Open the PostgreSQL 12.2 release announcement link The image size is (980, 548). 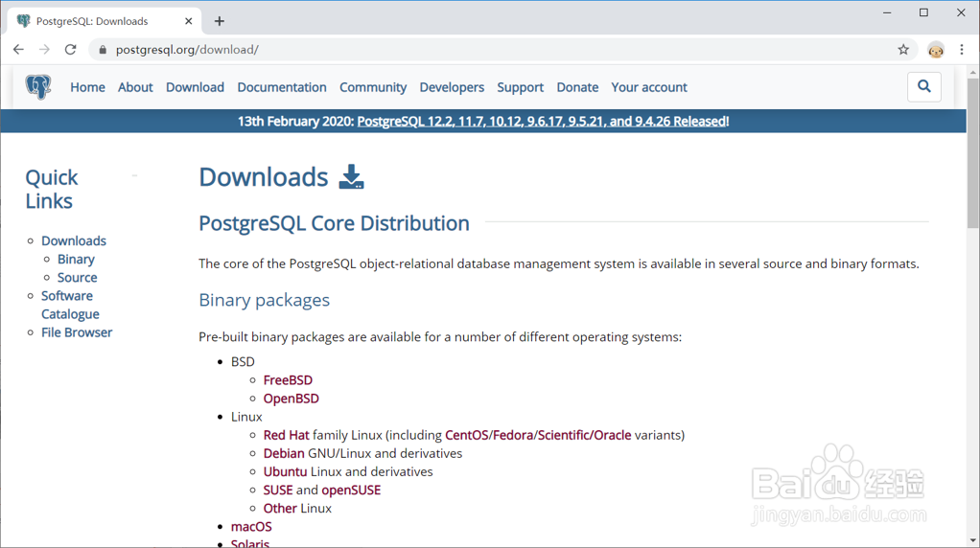point(543,122)
